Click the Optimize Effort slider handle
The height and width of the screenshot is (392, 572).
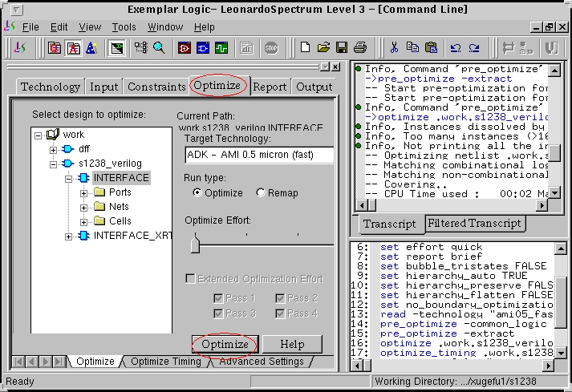[195, 244]
